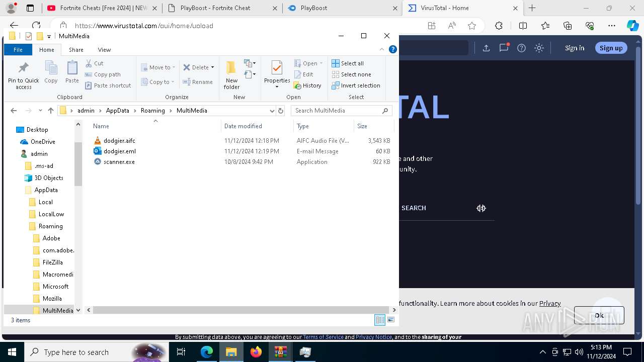Image resolution: width=644 pixels, height=362 pixels.
Task: Click browser Refresh button
Action: pos(36,26)
